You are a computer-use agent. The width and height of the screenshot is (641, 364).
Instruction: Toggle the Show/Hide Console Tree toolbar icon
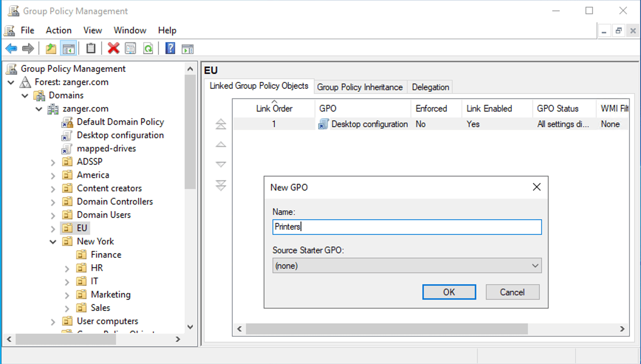68,48
